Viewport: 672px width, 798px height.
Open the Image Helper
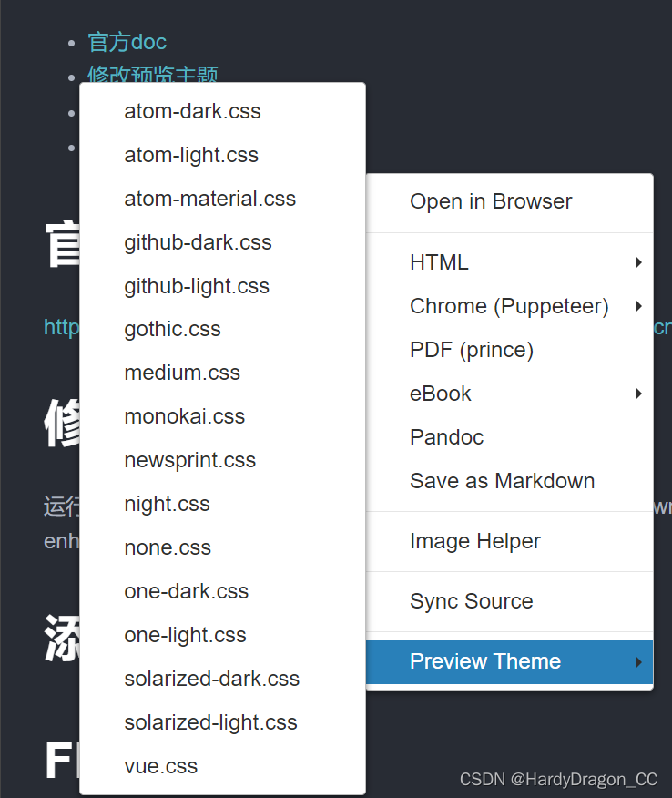pos(474,541)
